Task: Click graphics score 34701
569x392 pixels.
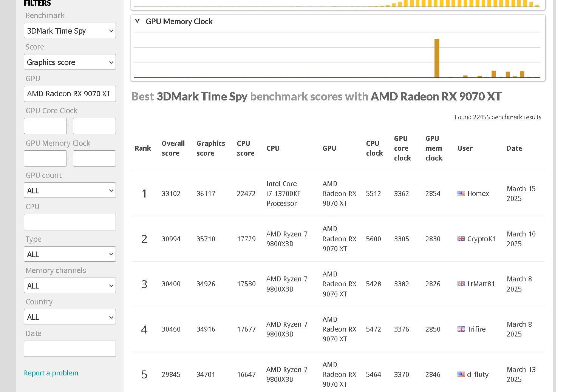Action: tap(206, 374)
